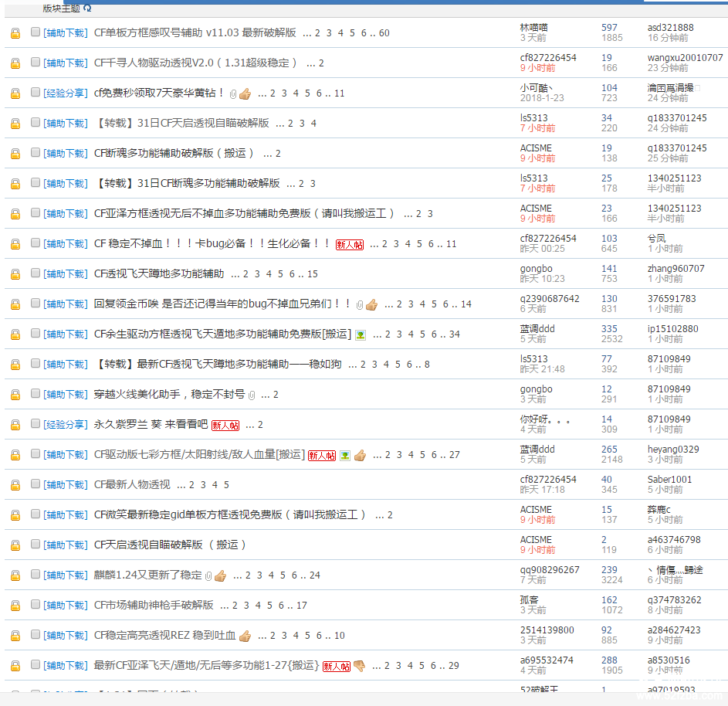Tick the checkbox for 穿越火线美化助手 thread

click(36, 393)
